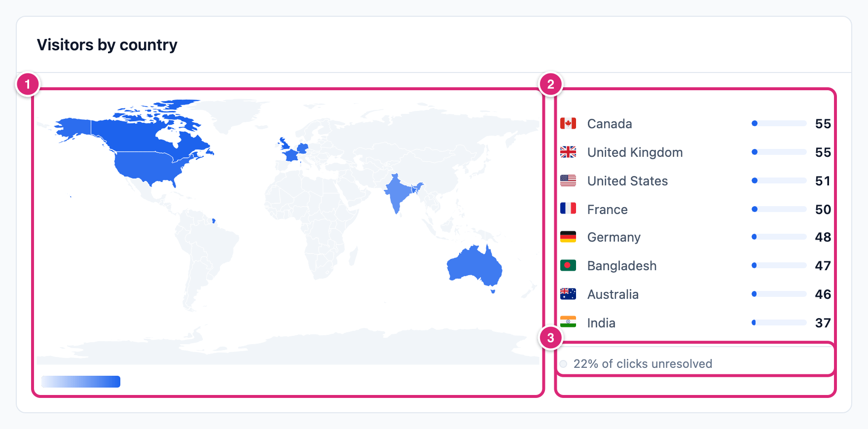
Task: Click the grey dot beside unresolved clicks
Action: (x=563, y=364)
